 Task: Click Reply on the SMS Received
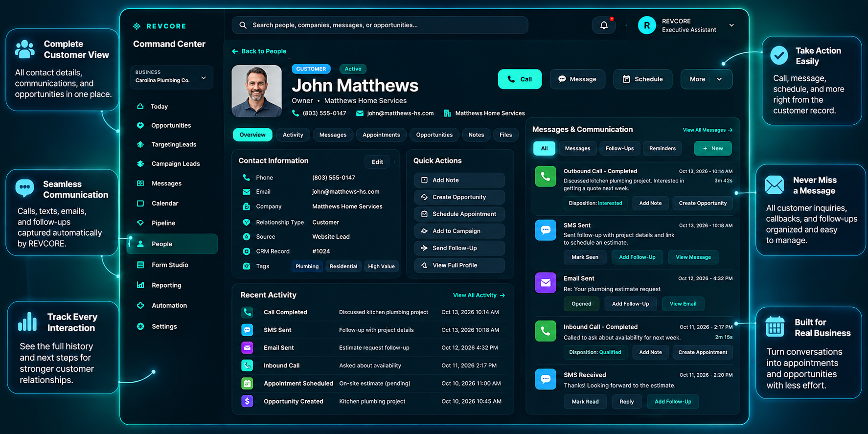[627, 402]
